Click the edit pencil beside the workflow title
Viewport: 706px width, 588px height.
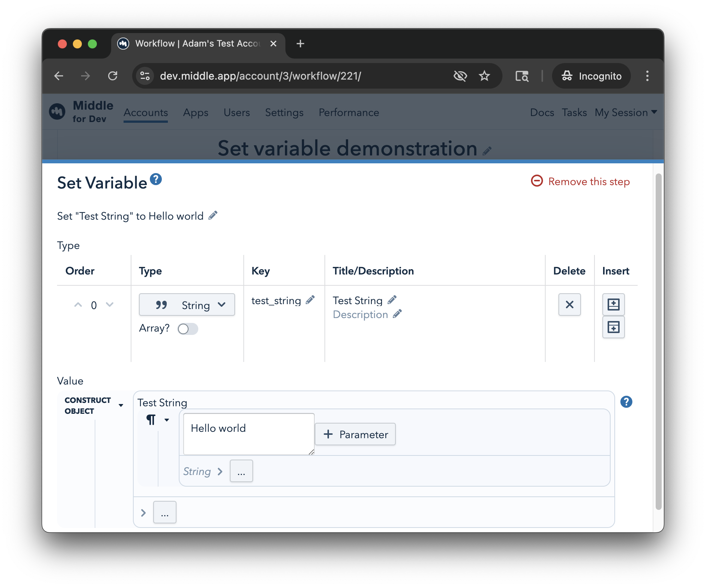[x=487, y=150]
